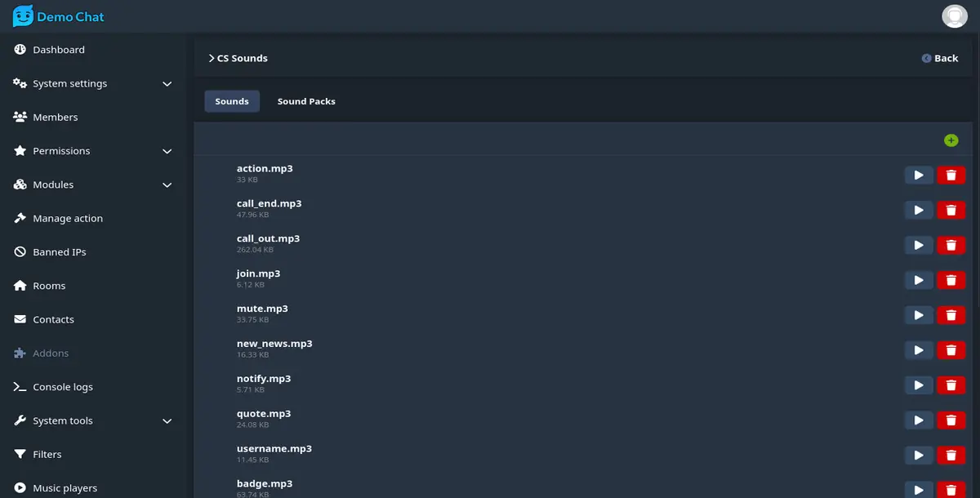Play the notify.mp3 sound
The width and height of the screenshot is (980, 498).
tap(918, 385)
